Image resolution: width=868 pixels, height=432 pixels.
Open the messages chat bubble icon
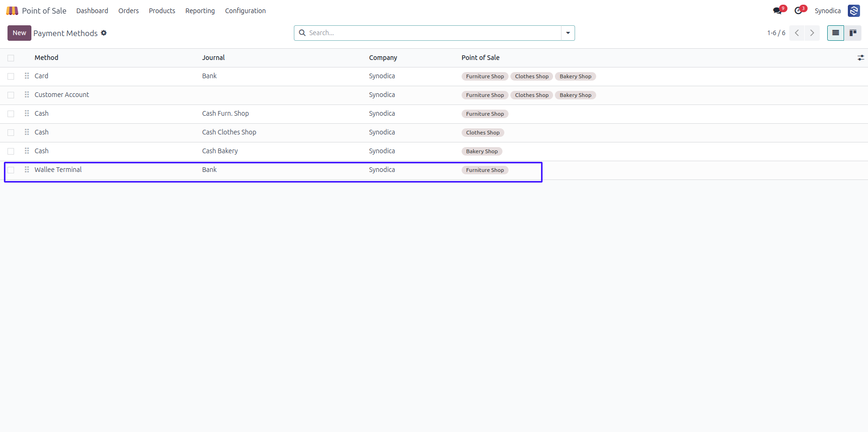[x=778, y=11]
